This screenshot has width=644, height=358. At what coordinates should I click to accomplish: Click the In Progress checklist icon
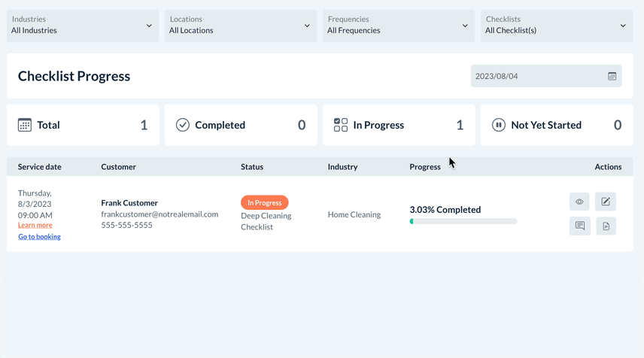(x=341, y=125)
